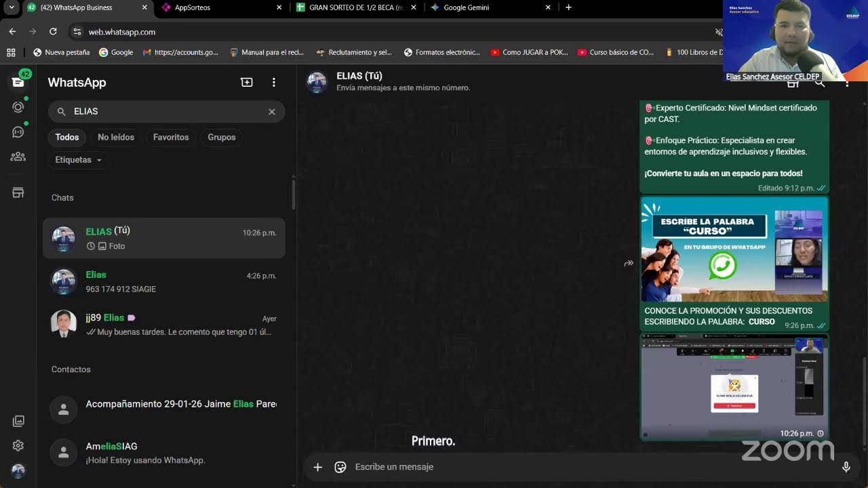This screenshot has height=488, width=868.
Task: Click the attach plus icon in composer
Action: [x=317, y=467]
